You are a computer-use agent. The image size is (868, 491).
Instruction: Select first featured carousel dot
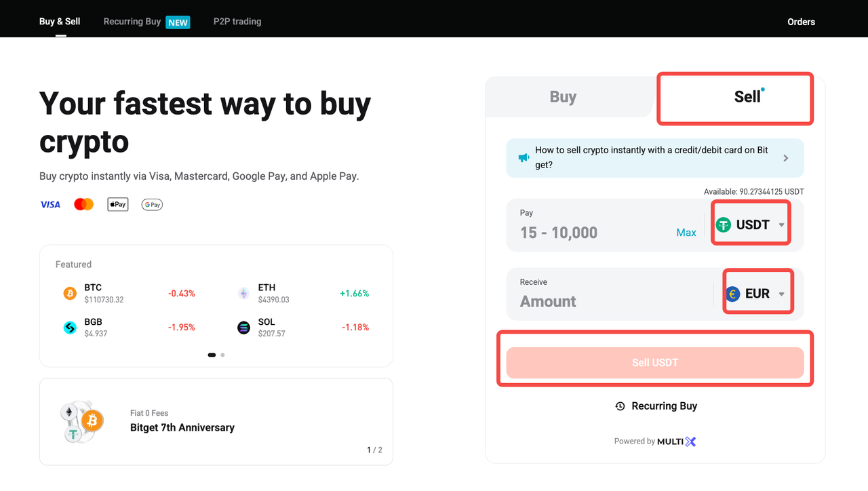tap(212, 355)
